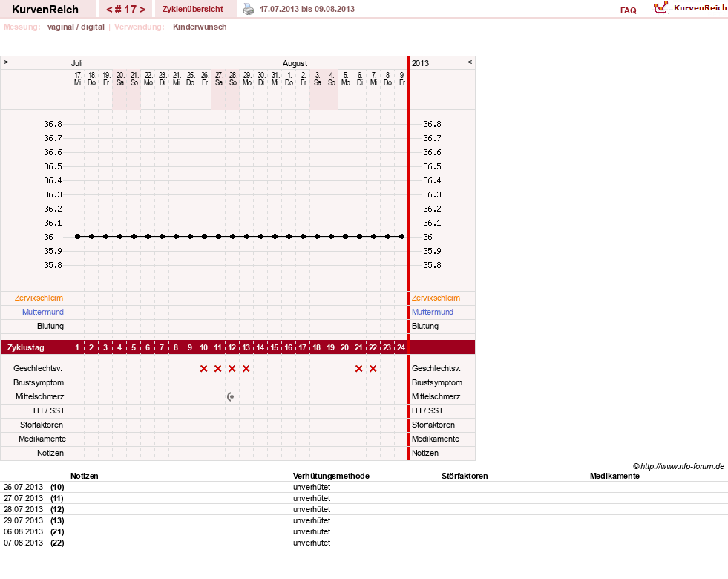Image resolution: width=728 pixels, height=579 pixels.
Task: Click the Mittelschmerz symbol on day 12
Action: (x=230, y=396)
